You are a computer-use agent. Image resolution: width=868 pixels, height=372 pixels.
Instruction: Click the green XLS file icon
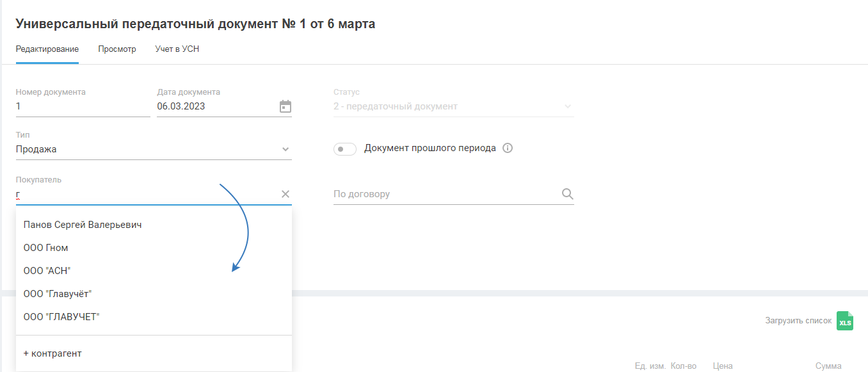(845, 321)
